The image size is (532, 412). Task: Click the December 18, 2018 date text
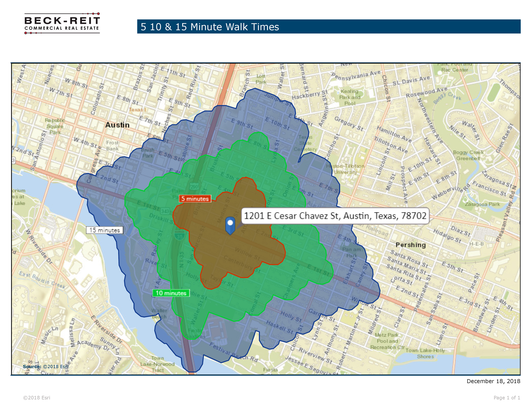point(493,381)
